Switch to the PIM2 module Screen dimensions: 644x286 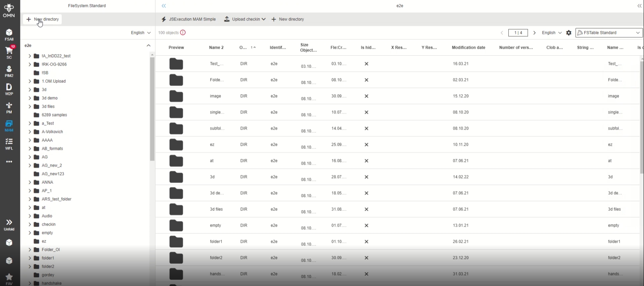pos(9,71)
